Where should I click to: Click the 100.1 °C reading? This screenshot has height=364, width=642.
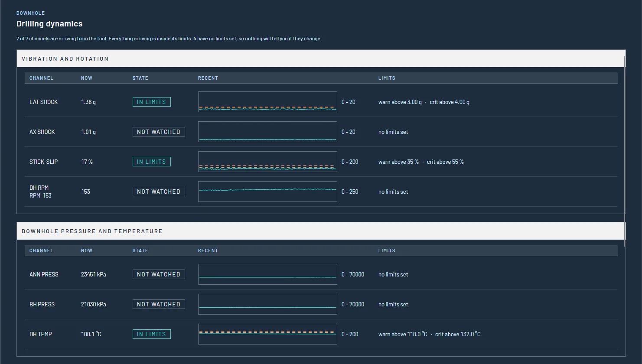91,334
